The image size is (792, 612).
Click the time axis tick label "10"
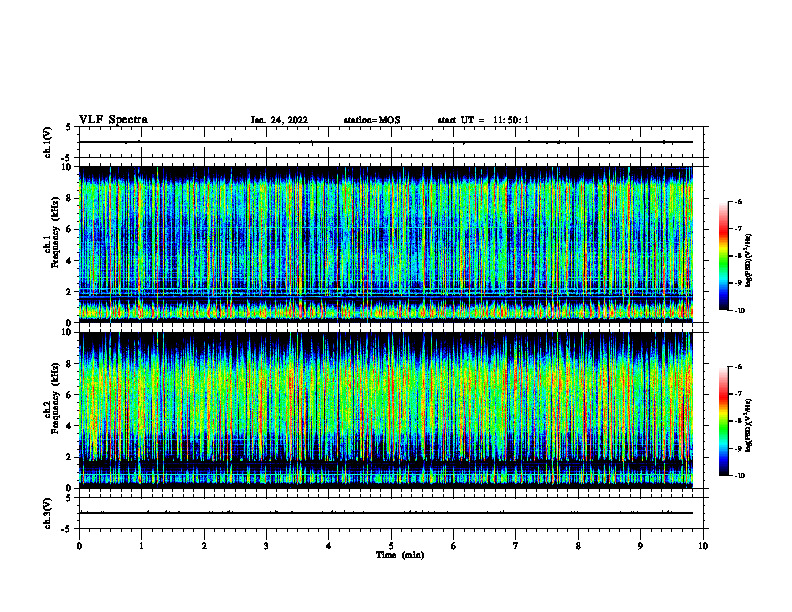click(x=703, y=546)
